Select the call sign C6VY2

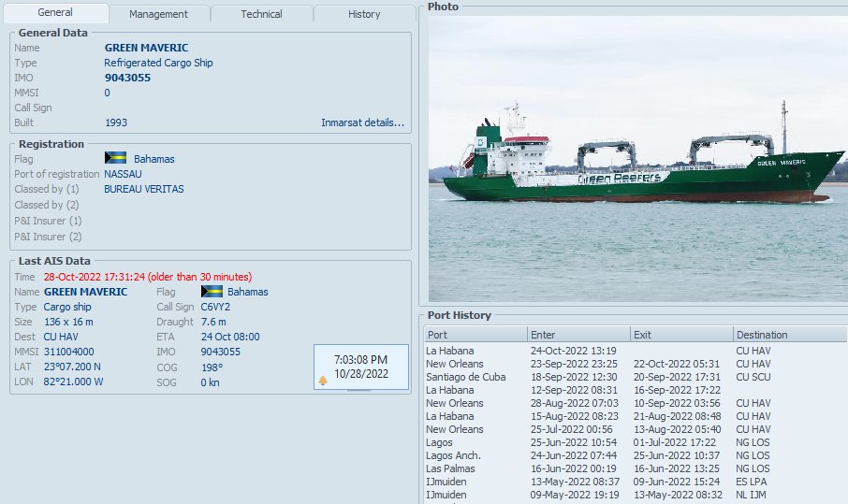pyautogui.click(x=215, y=307)
